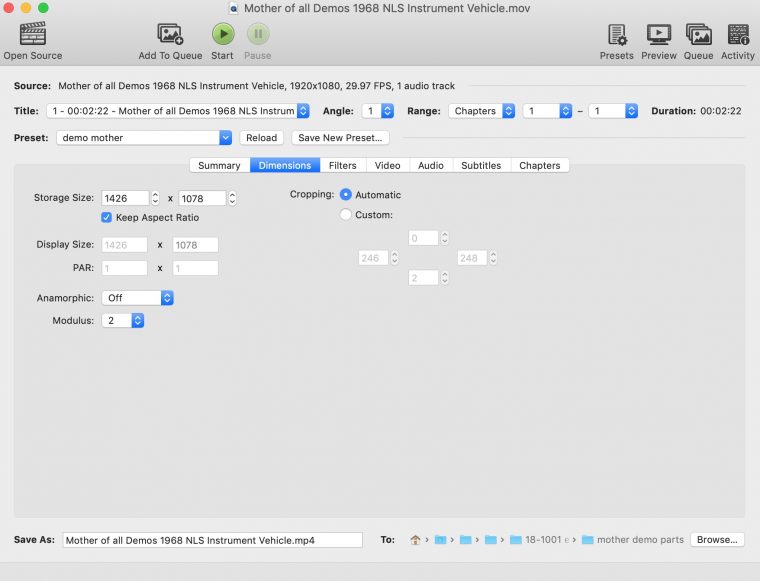The height and width of the screenshot is (581, 760).
Task: Expand the Preset 'demo mother' combo box
Action: (225, 138)
